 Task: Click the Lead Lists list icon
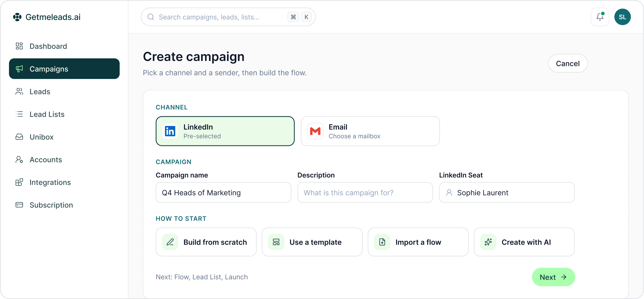pos(19,114)
